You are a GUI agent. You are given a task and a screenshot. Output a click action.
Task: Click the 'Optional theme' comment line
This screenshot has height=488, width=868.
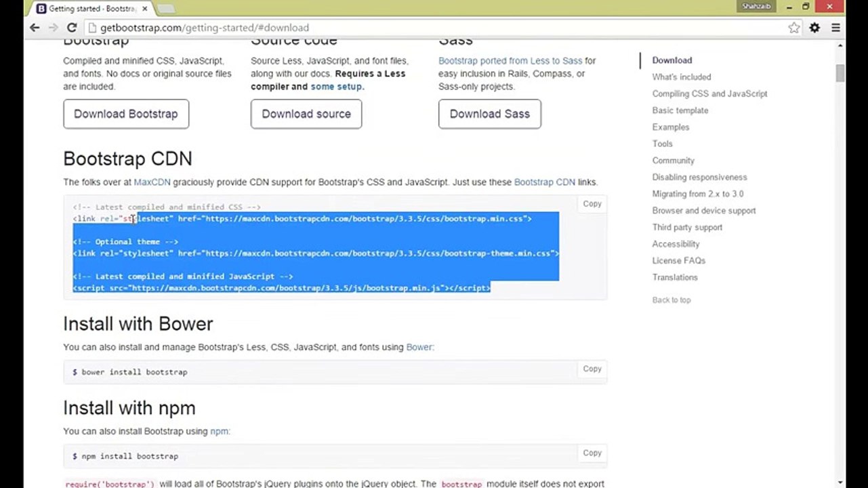(x=125, y=242)
